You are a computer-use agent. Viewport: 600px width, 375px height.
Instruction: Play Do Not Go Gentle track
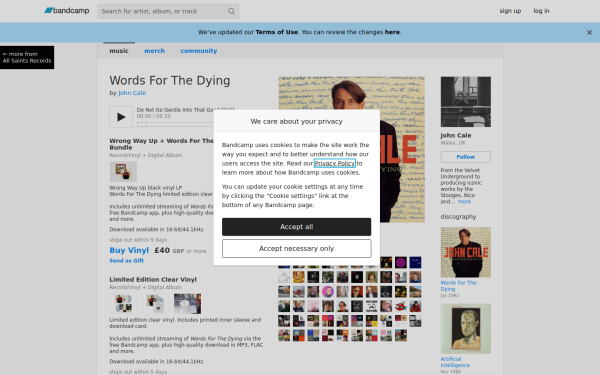[121, 117]
